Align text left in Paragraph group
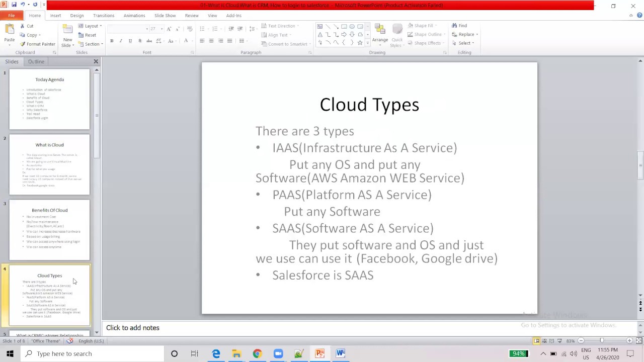The height and width of the screenshot is (362, 644). pyautogui.click(x=202, y=41)
